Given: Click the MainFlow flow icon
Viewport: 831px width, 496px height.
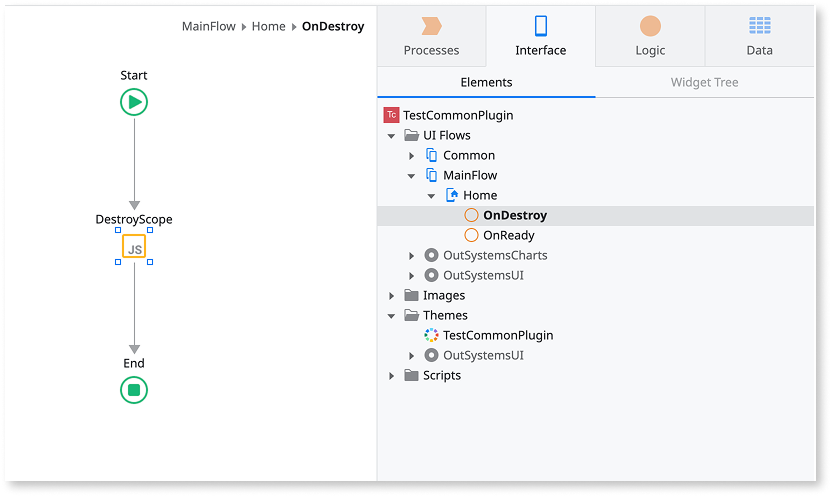Looking at the screenshot, I should pos(431,175).
